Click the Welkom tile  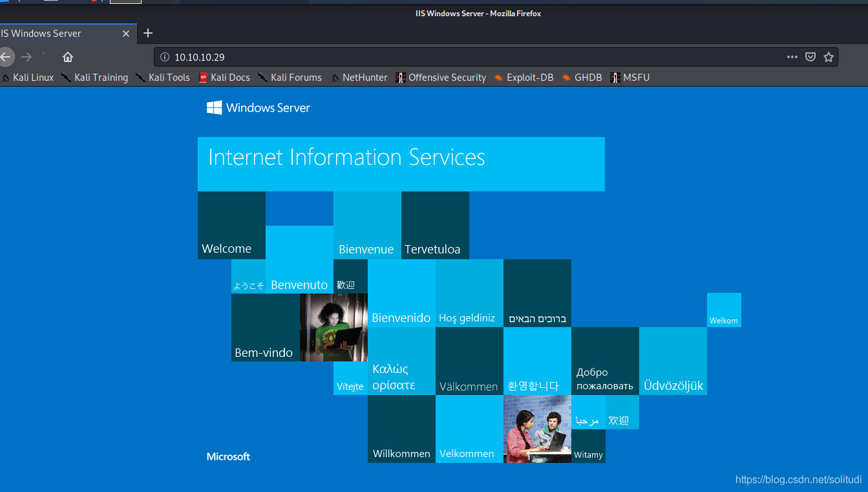click(724, 310)
